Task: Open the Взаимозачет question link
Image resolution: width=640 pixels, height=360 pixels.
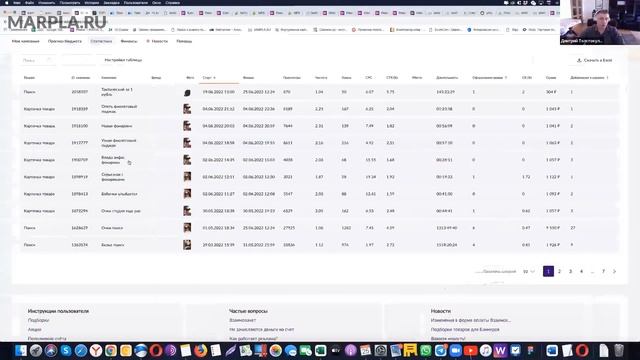Action: pos(242,320)
